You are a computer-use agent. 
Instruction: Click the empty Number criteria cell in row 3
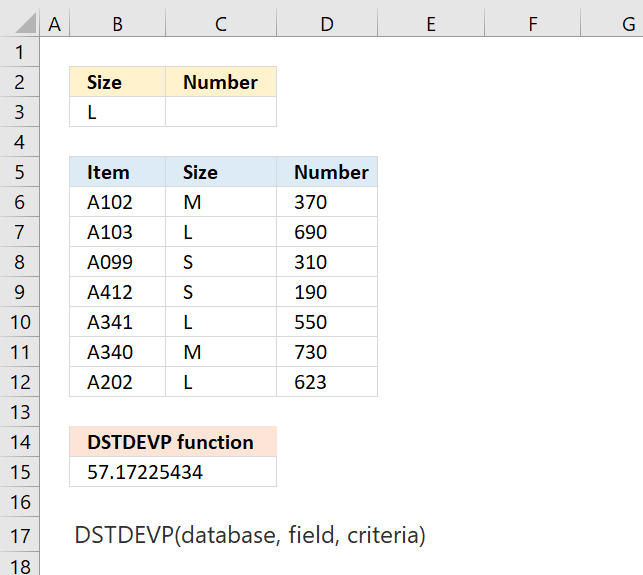221,112
